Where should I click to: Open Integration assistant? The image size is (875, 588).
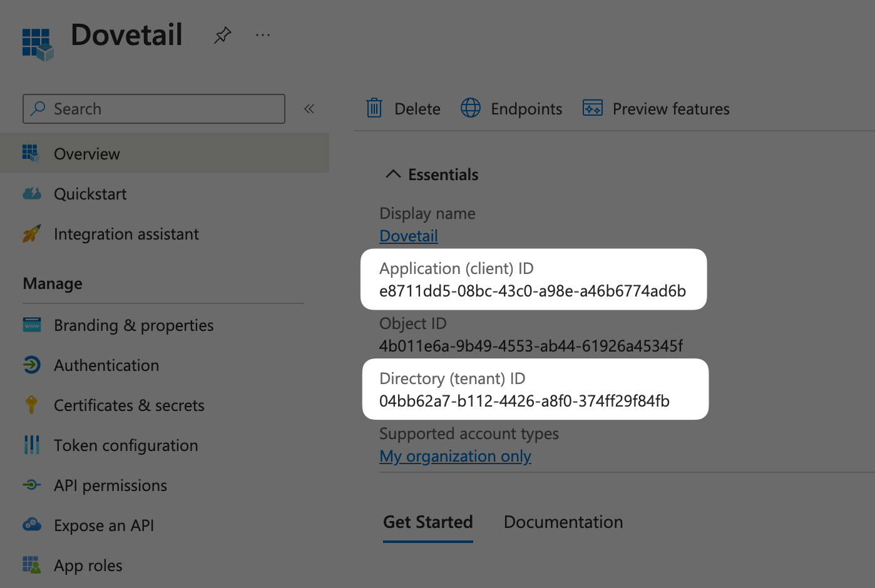tap(126, 234)
